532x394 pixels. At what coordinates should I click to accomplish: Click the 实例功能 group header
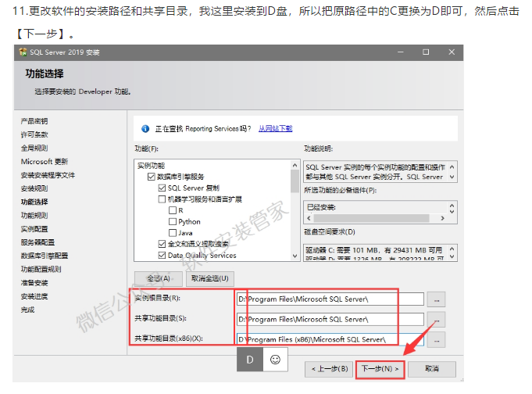[x=151, y=166]
